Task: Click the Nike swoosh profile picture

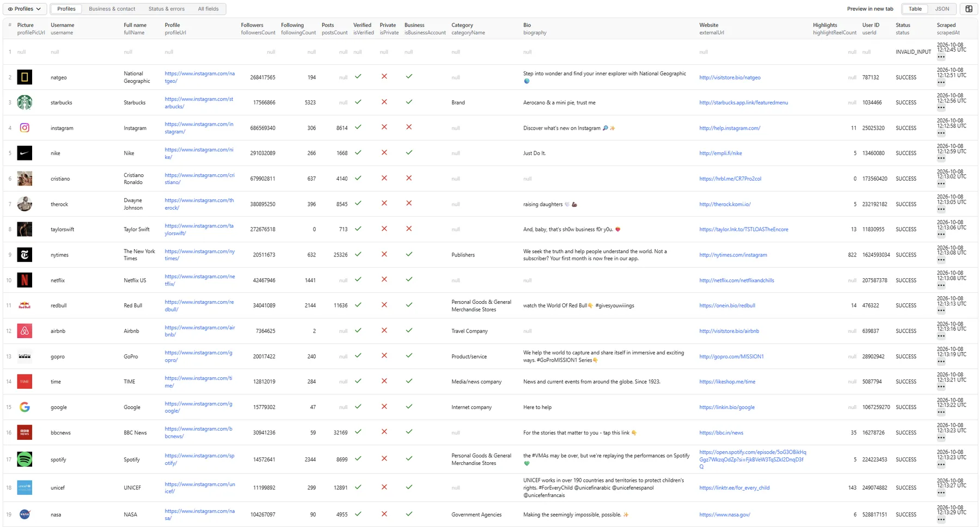Action: pyautogui.click(x=24, y=153)
